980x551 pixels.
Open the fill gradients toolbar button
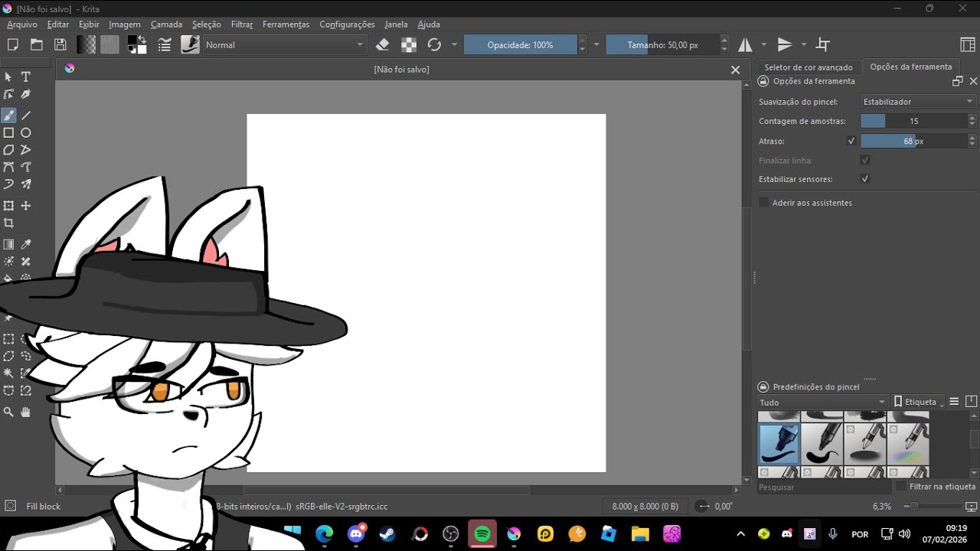click(87, 45)
